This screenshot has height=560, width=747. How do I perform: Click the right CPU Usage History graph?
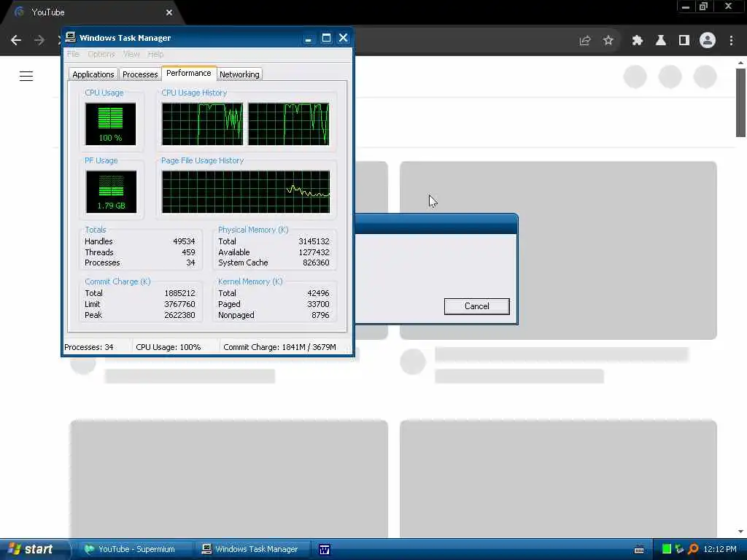pyautogui.click(x=289, y=124)
